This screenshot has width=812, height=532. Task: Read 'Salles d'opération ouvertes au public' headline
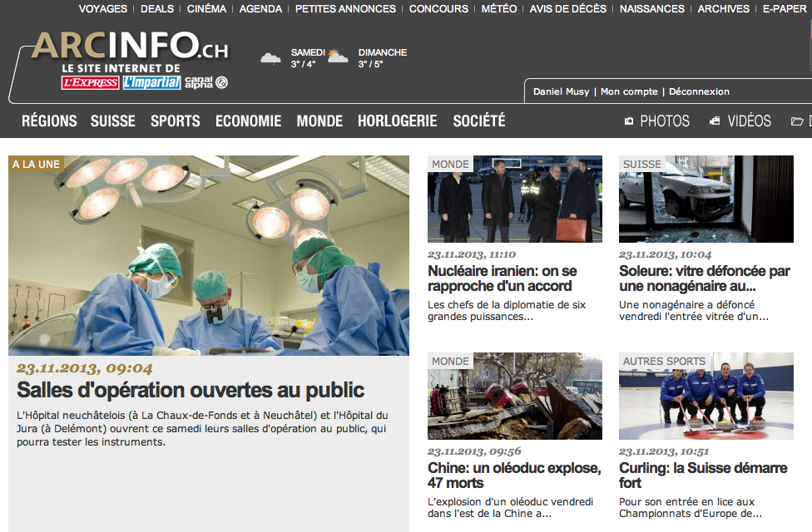[191, 390]
